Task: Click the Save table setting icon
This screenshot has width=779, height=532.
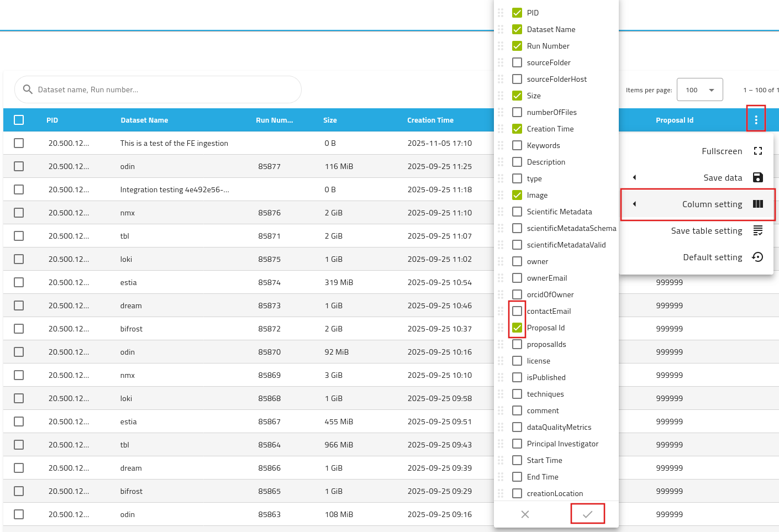Action: pyautogui.click(x=757, y=230)
